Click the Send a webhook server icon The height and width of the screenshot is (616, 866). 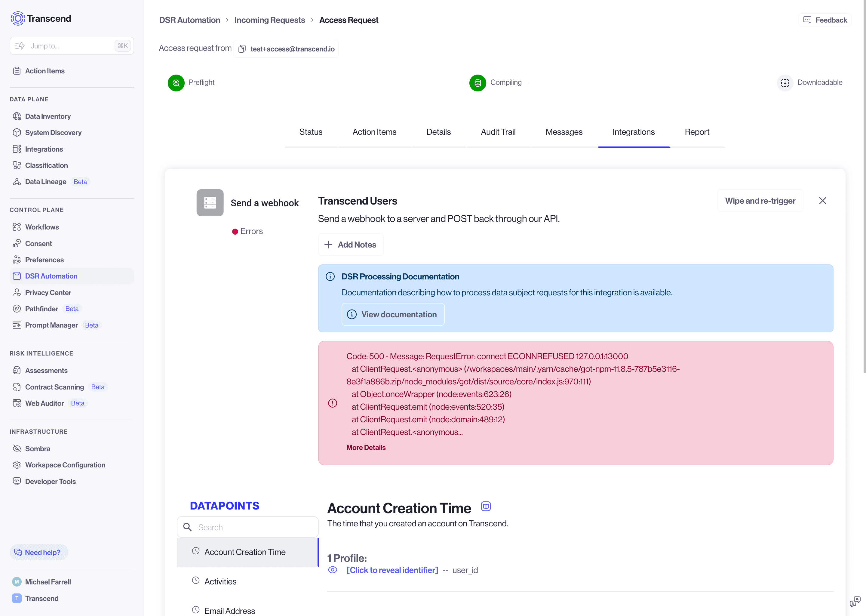tap(210, 202)
